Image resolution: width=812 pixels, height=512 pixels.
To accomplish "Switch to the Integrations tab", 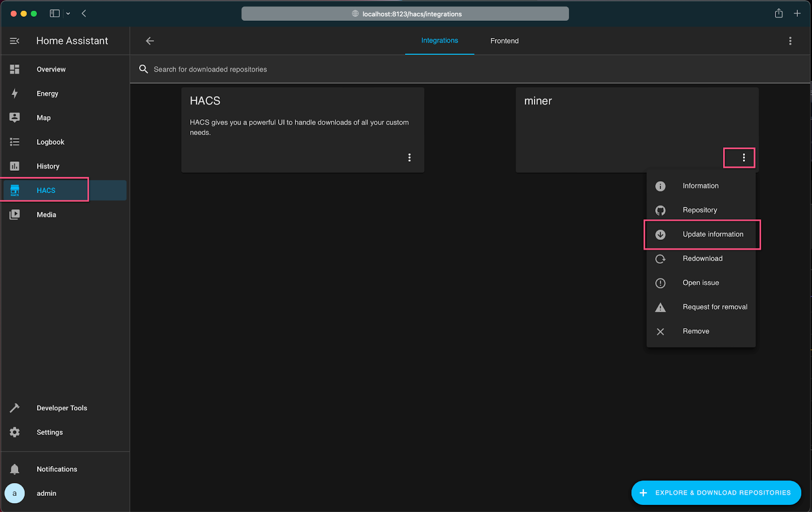I will coord(439,41).
